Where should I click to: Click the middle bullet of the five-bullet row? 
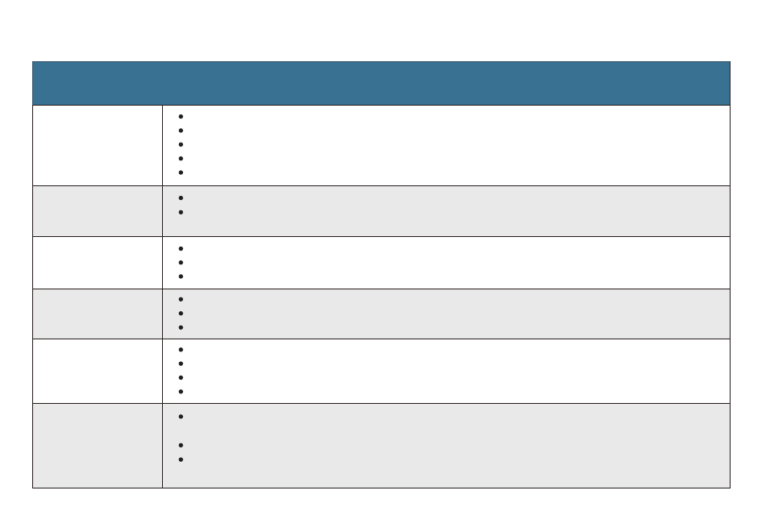181,144
